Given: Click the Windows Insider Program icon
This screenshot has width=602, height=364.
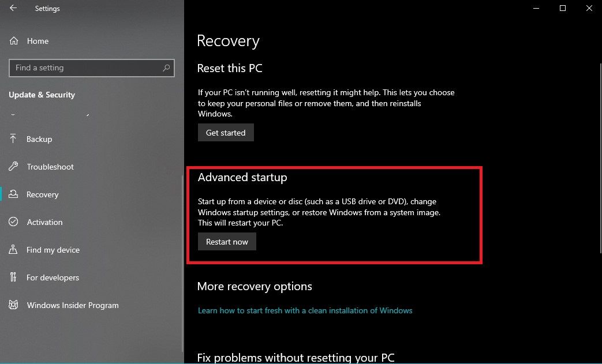Looking at the screenshot, I should click(13, 305).
